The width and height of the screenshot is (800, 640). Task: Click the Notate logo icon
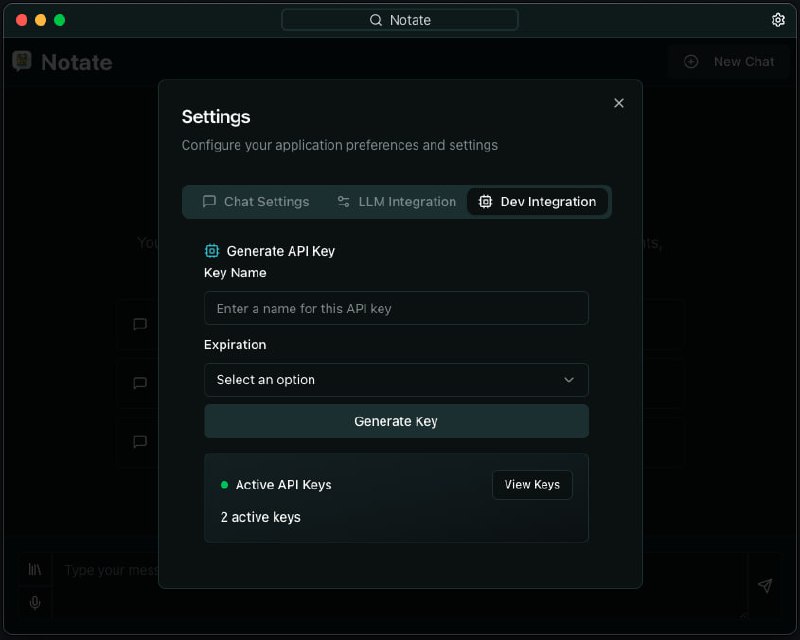[x=22, y=62]
